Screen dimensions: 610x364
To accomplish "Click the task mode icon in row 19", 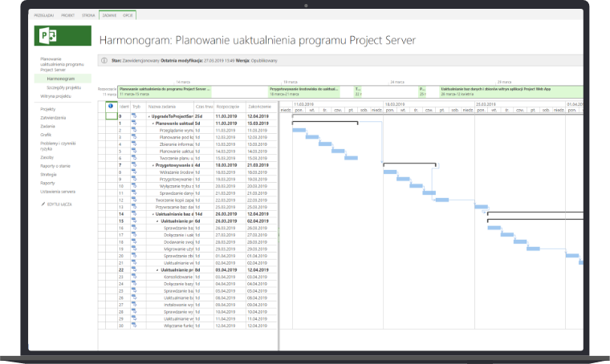I will point(134,249).
